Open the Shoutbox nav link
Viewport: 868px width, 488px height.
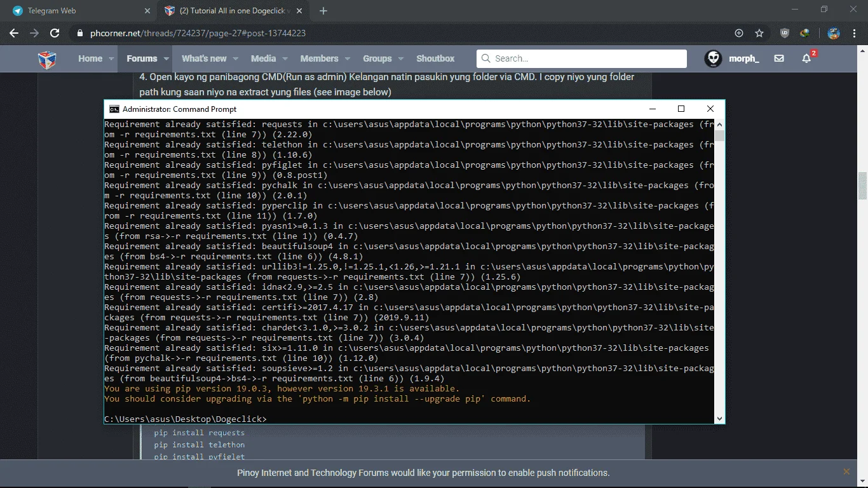click(x=435, y=58)
